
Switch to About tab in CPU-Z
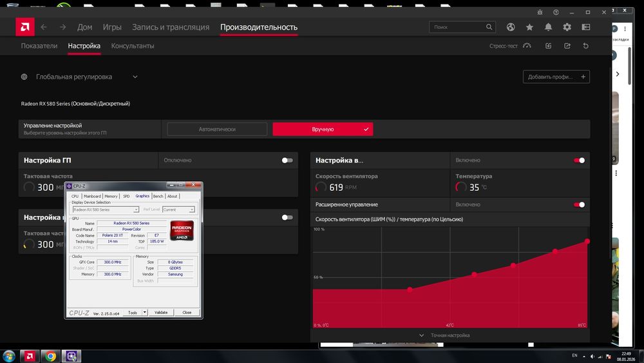173,196
